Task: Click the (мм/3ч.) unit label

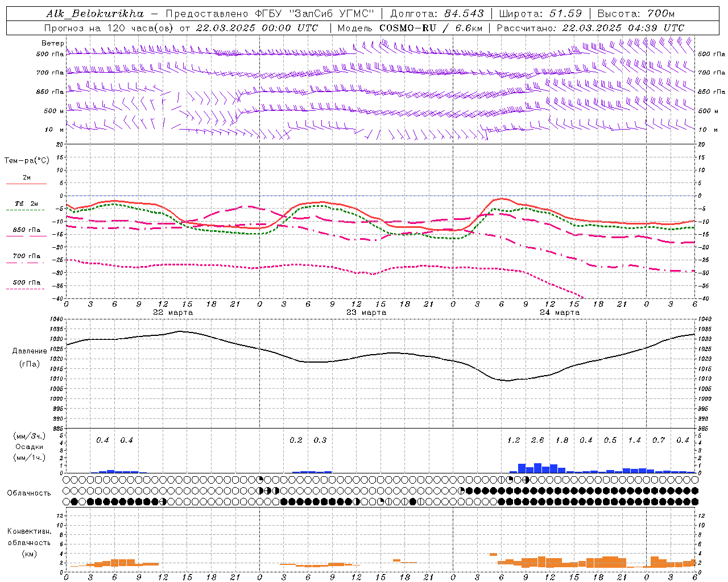Action: pos(30,436)
